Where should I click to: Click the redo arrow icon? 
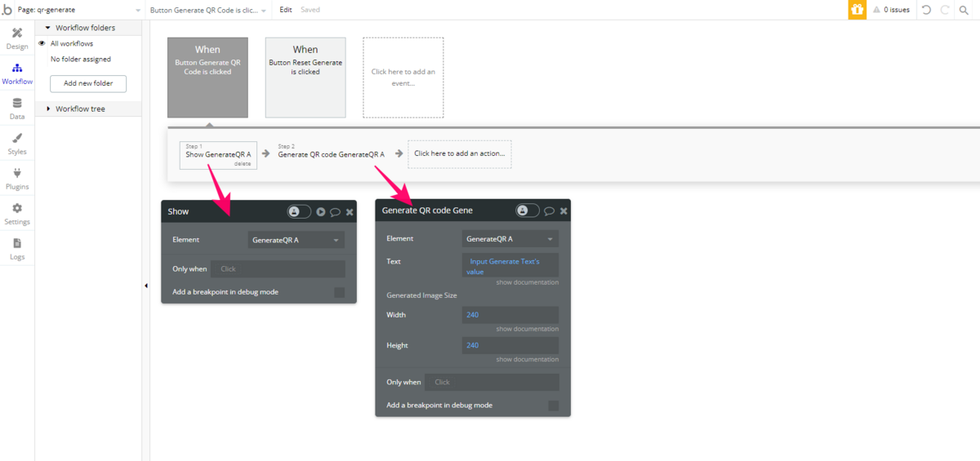pos(945,10)
